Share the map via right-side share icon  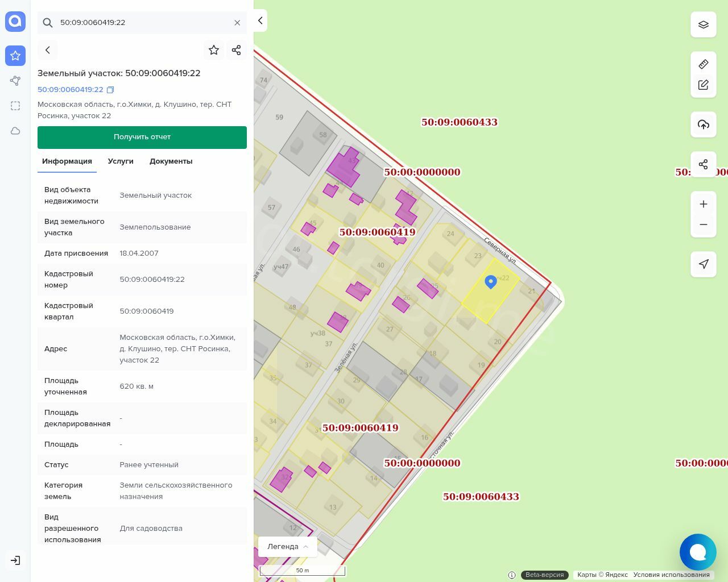[704, 164]
